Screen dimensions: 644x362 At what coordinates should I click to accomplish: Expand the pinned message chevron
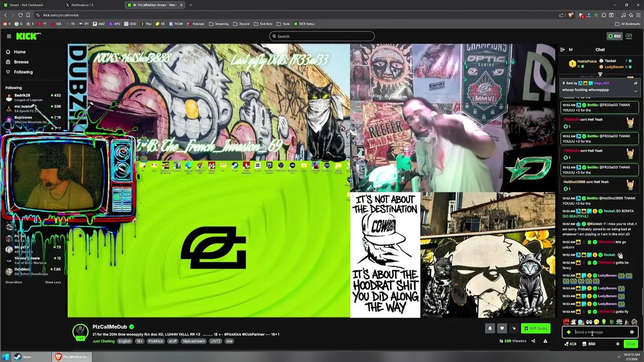click(x=635, y=91)
